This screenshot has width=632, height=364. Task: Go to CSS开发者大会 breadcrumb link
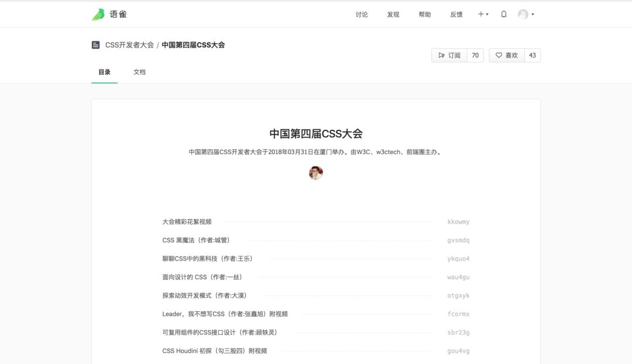(x=129, y=44)
